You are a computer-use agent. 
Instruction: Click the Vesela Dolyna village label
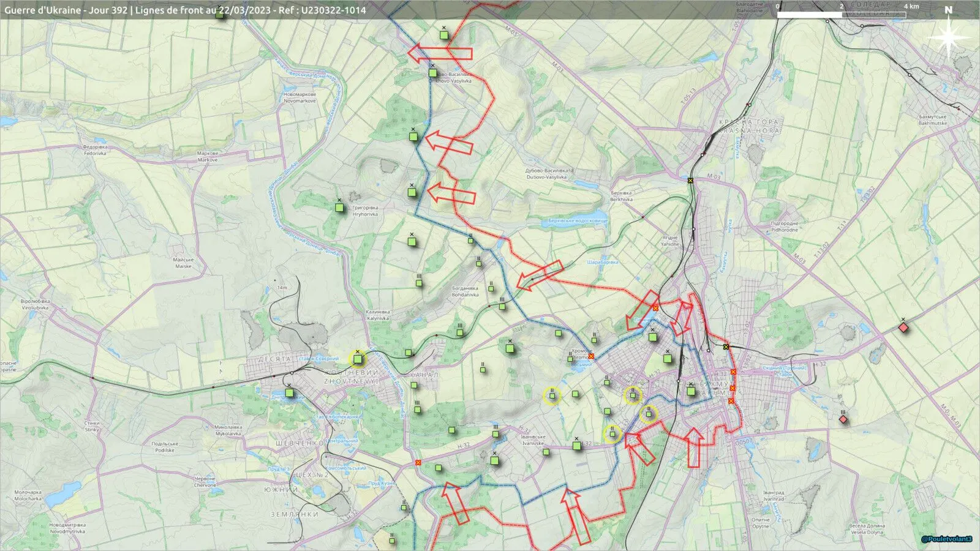point(867,528)
